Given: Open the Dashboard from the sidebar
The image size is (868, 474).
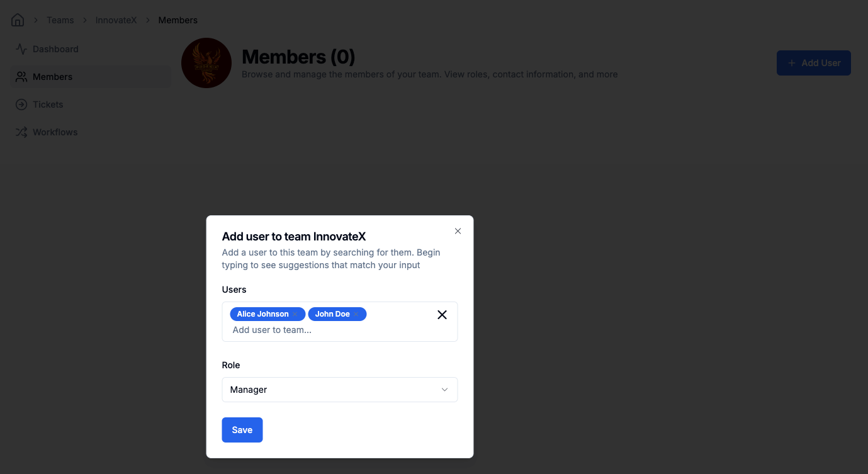Looking at the screenshot, I should click(x=22, y=48).
